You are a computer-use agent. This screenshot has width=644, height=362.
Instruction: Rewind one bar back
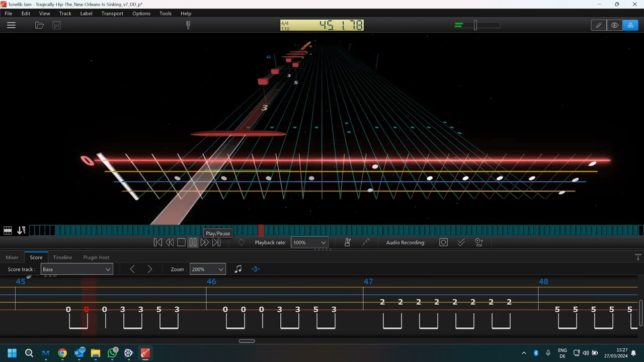pyautogui.click(x=170, y=242)
